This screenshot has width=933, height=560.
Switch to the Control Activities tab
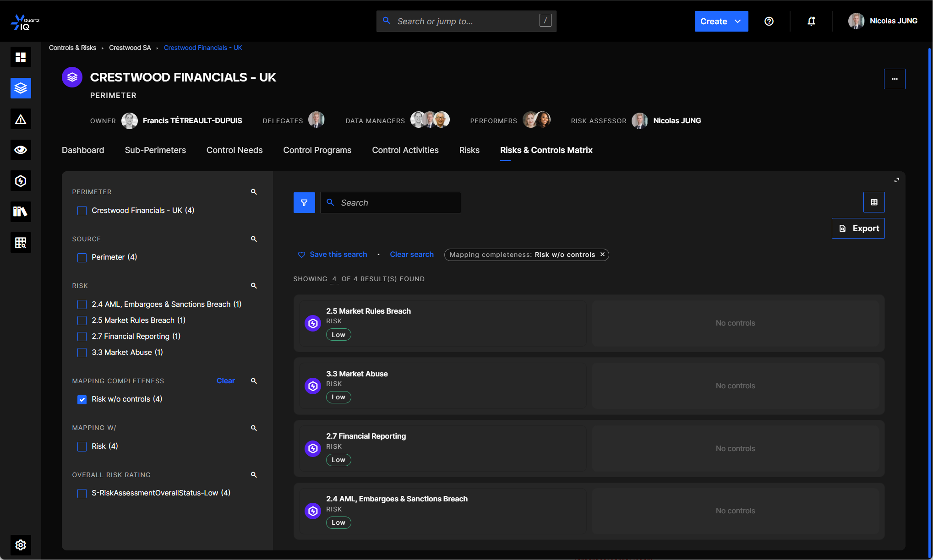coord(405,150)
